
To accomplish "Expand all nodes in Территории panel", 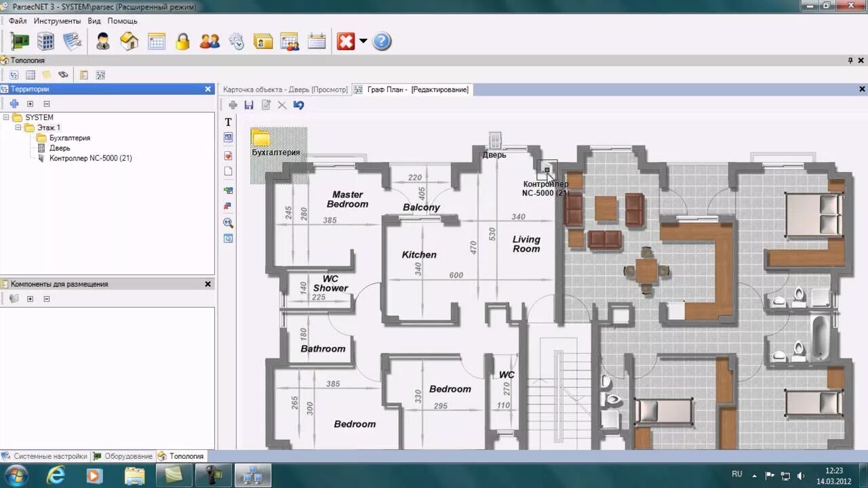I will tap(30, 104).
